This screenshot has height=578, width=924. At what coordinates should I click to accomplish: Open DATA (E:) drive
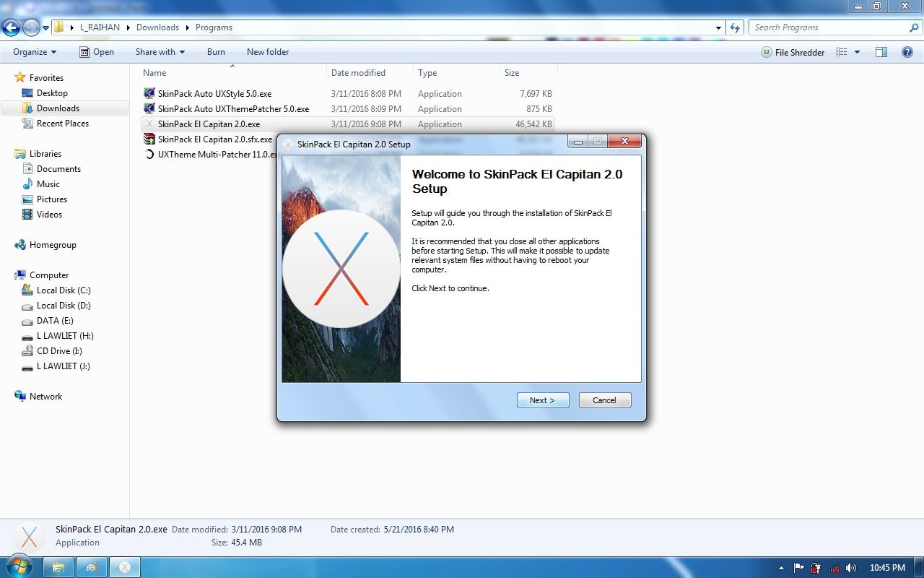[x=55, y=321]
